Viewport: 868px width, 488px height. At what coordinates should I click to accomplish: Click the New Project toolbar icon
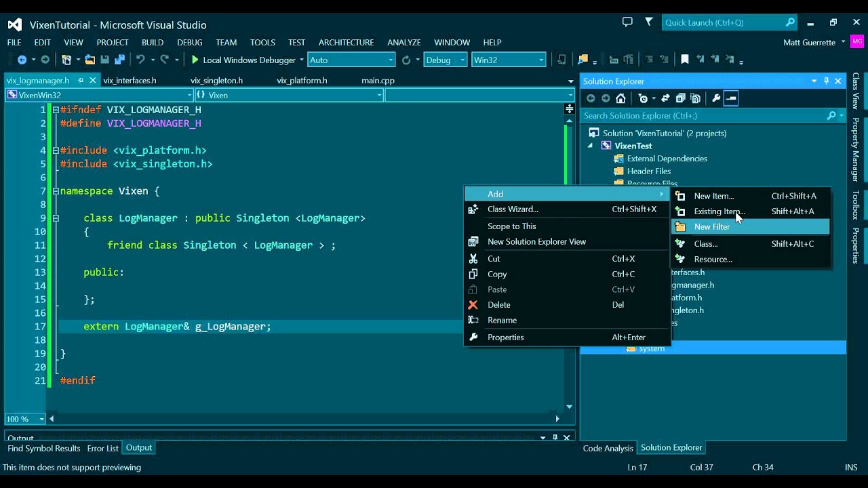(66, 60)
